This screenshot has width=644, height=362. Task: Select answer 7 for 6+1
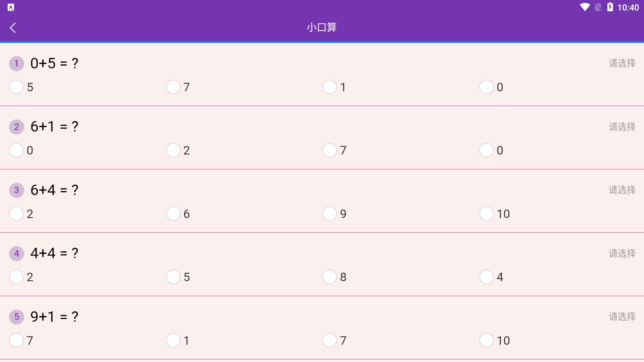pyautogui.click(x=330, y=150)
